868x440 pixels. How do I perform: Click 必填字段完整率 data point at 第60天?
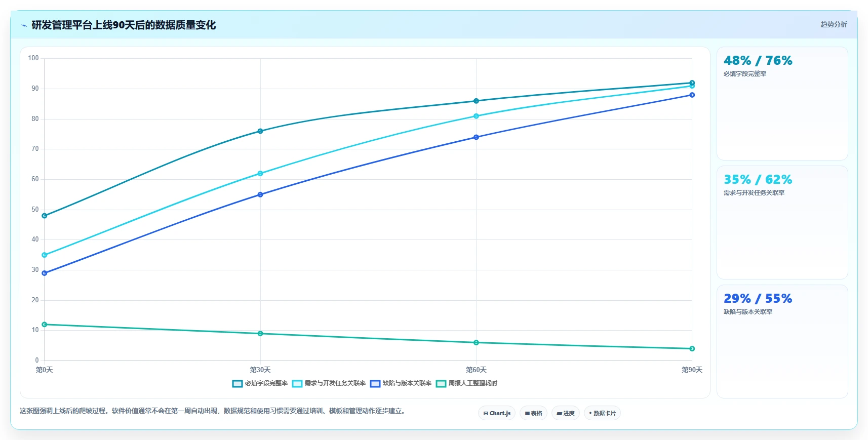click(476, 101)
